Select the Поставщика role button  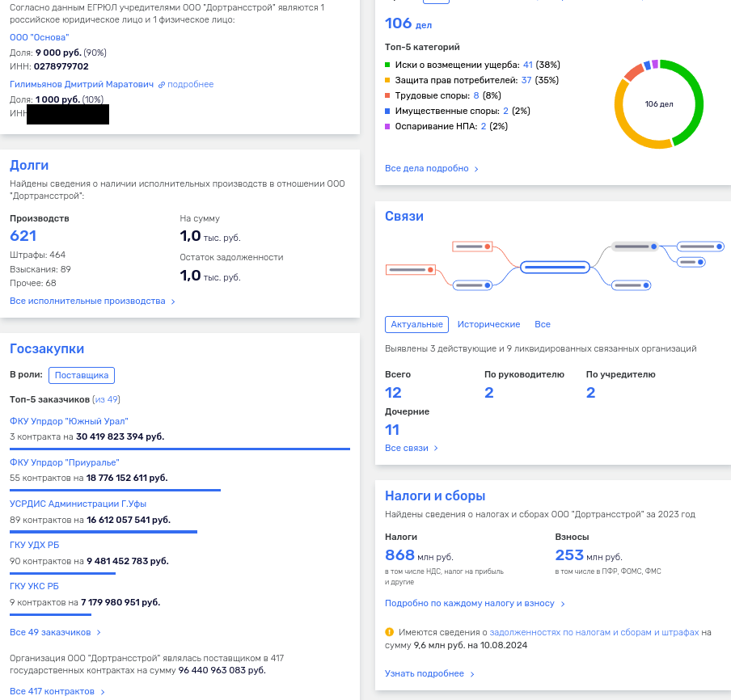82,375
